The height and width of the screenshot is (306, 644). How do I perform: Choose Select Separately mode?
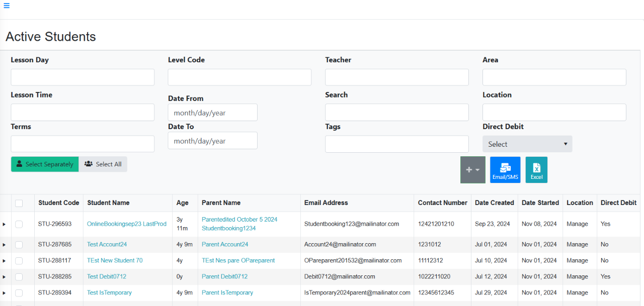coord(45,164)
